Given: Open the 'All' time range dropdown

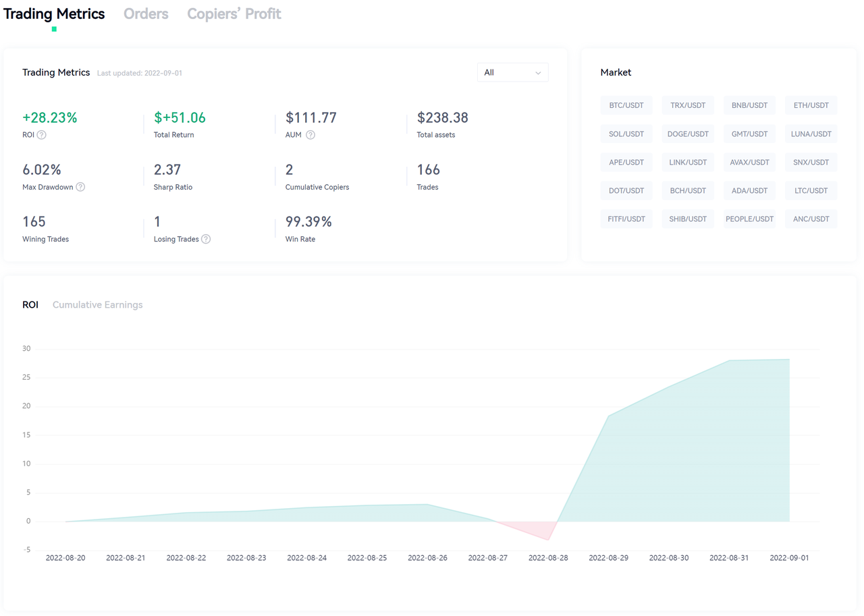Looking at the screenshot, I should click(512, 72).
